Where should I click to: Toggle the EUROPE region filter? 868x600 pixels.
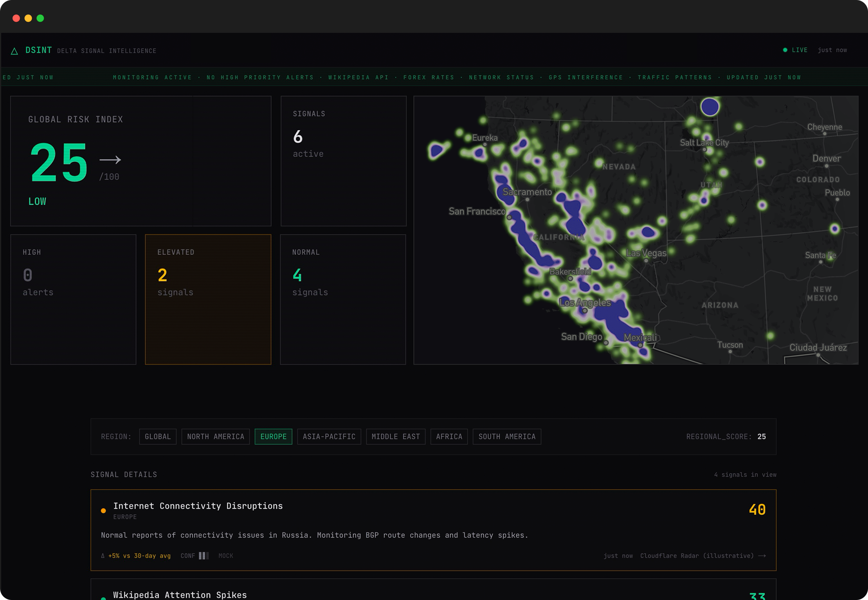273,437
